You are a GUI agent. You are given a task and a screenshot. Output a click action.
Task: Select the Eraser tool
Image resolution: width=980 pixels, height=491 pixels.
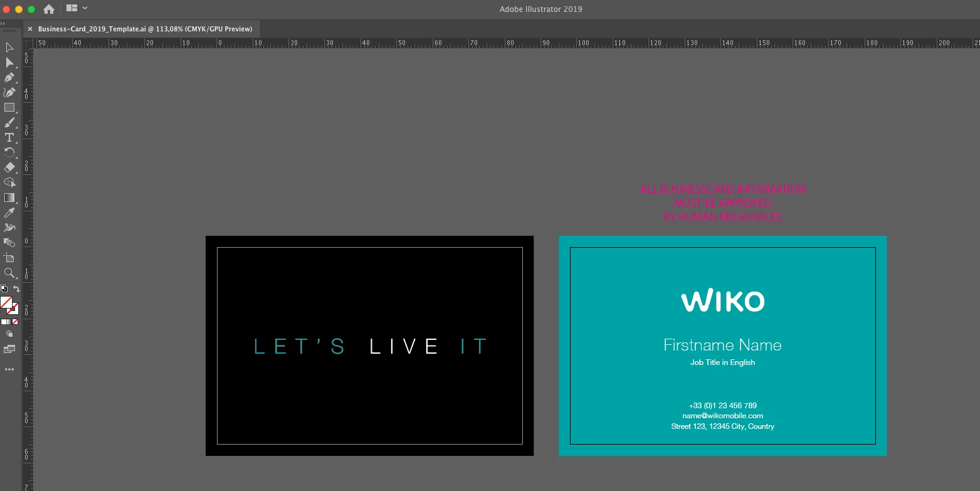pyautogui.click(x=9, y=167)
